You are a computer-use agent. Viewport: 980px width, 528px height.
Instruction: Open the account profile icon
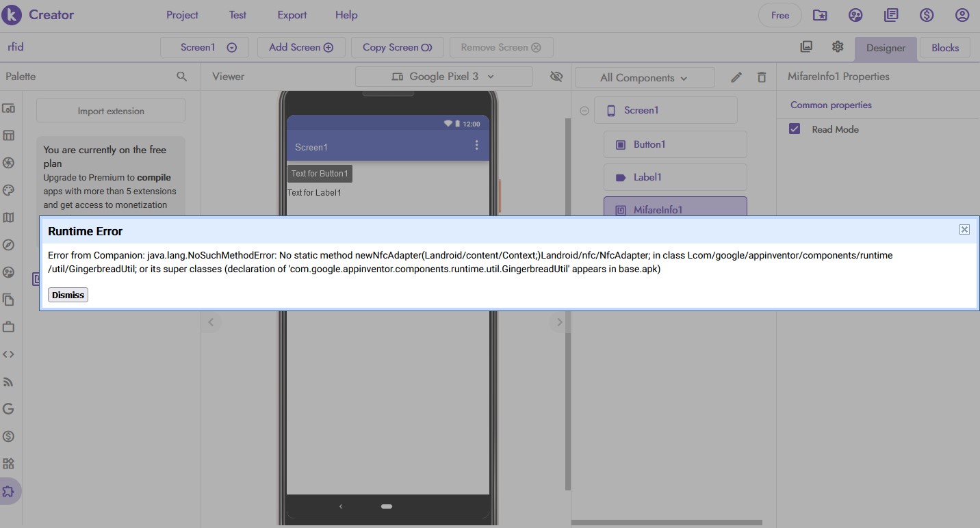pos(962,15)
